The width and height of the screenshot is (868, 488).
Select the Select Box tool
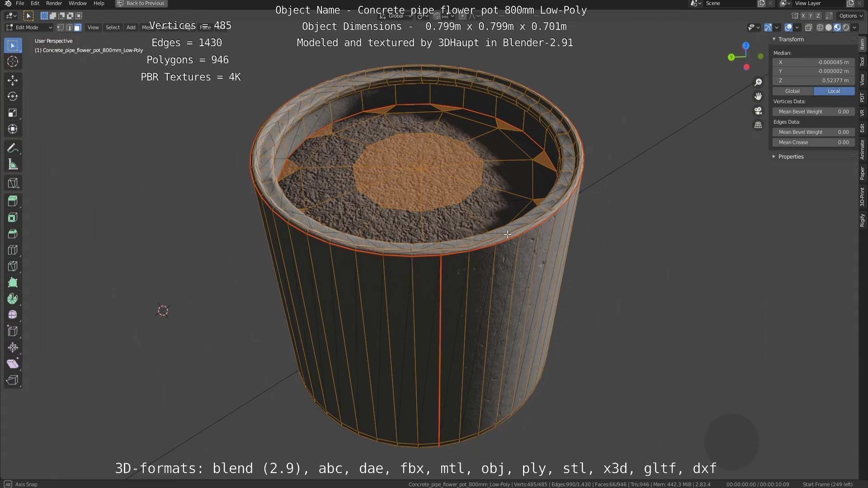tap(13, 46)
